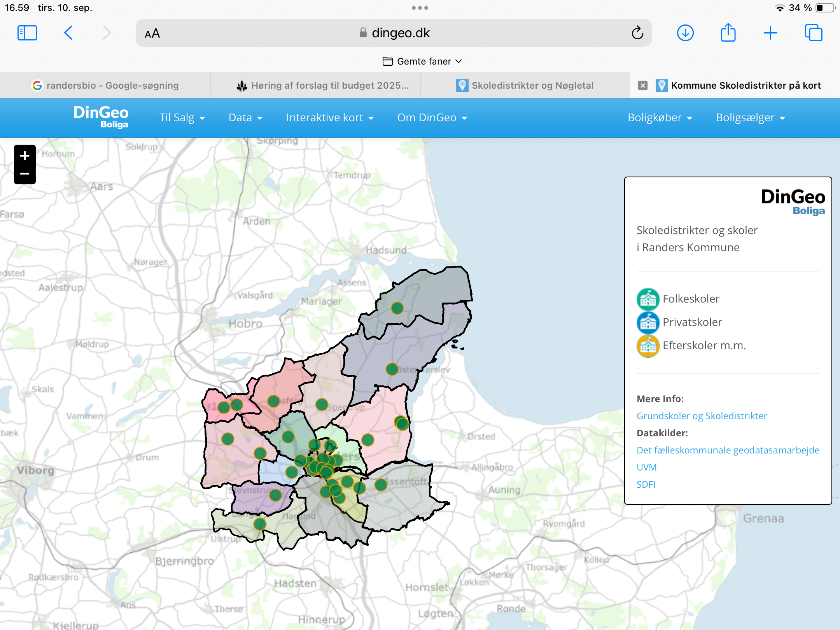
Task: Open the Interaktive kort dropdown
Action: (x=330, y=118)
